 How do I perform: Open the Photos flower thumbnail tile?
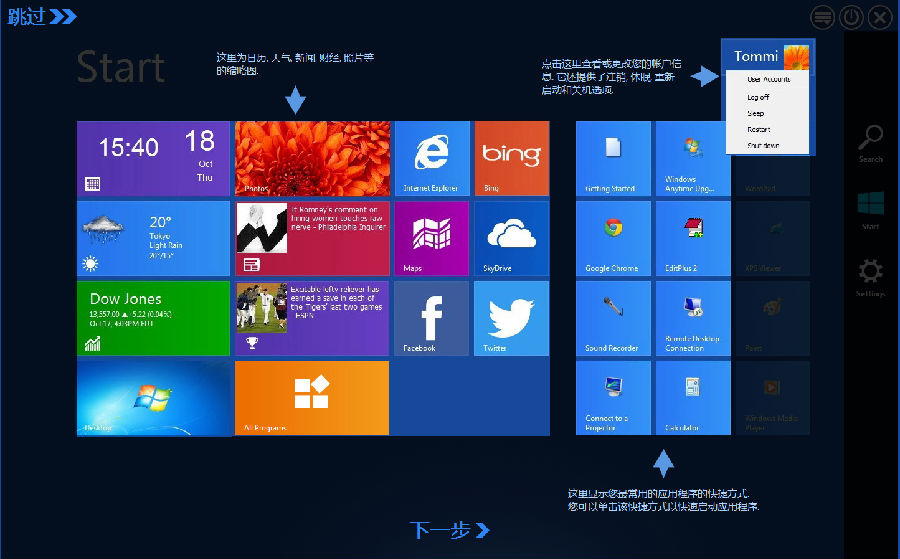pyautogui.click(x=312, y=158)
